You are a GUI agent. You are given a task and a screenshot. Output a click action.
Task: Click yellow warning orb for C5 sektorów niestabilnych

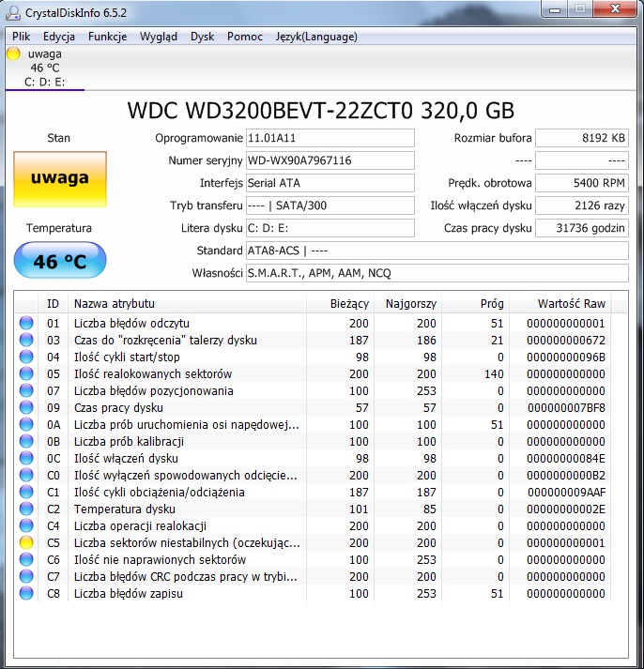(x=26, y=542)
